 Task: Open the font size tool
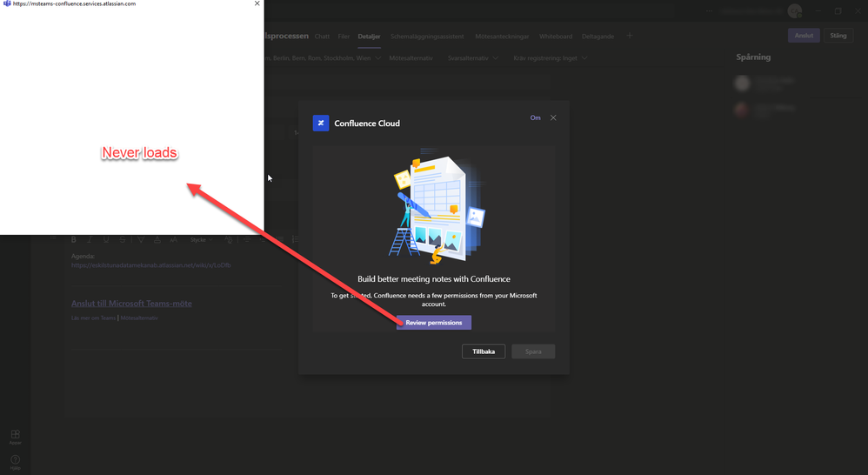point(173,240)
